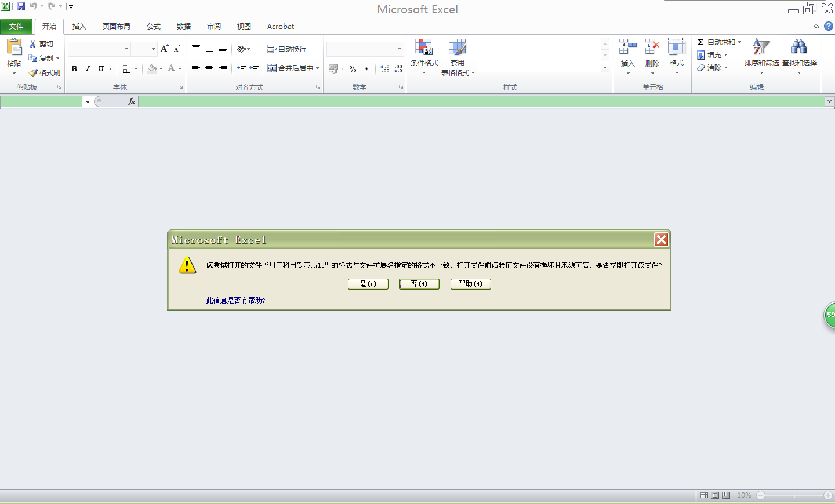Open Conditional Formatting (条件格式)

pos(424,57)
